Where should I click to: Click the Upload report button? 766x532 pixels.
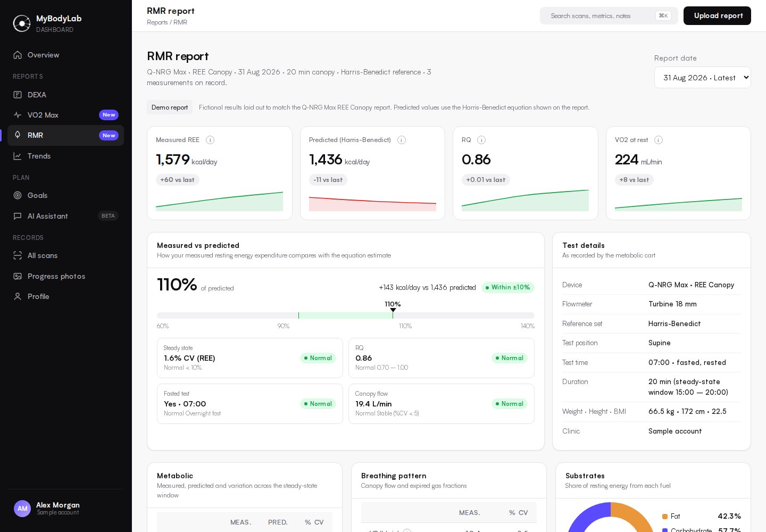[x=717, y=15]
